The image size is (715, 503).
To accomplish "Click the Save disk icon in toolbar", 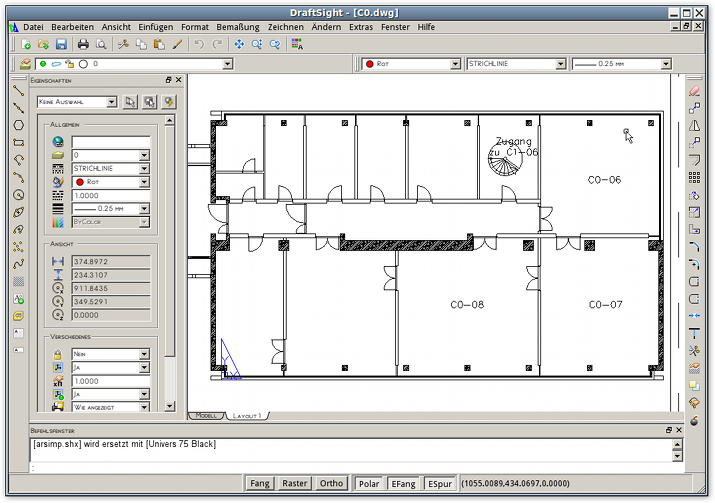I will point(61,44).
